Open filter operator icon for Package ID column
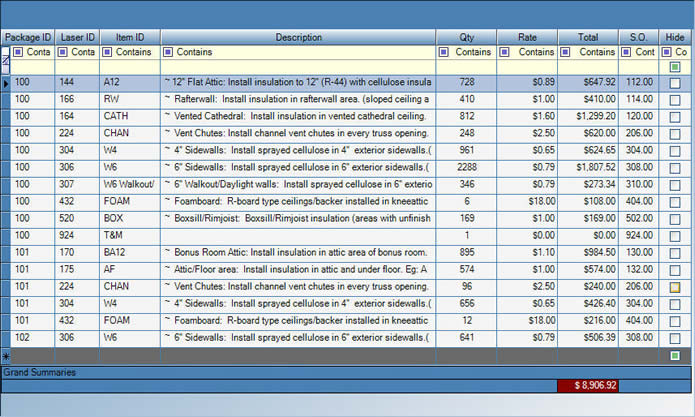The width and height of the screenshot is (695, 417). point(18,52)
